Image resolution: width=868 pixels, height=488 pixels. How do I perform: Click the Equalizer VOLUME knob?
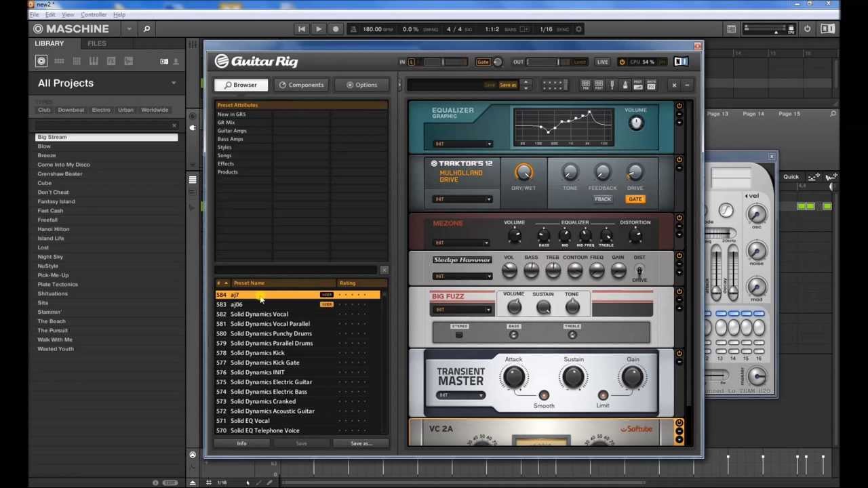coord(635,123)
